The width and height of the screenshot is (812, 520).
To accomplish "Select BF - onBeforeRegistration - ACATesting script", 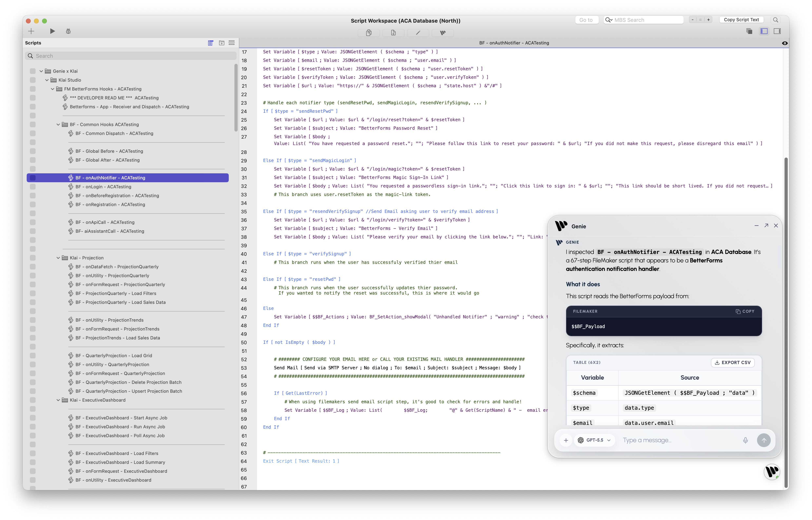I will tap(117, 196).
